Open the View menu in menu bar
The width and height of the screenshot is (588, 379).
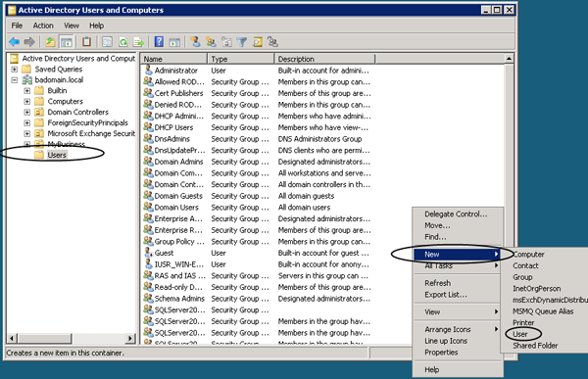coord(72,25)
